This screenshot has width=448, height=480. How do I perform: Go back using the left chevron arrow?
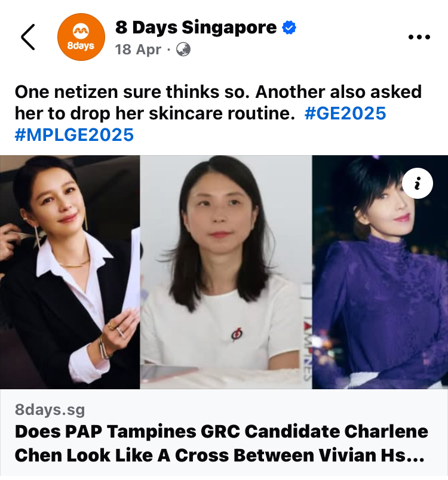28,37
